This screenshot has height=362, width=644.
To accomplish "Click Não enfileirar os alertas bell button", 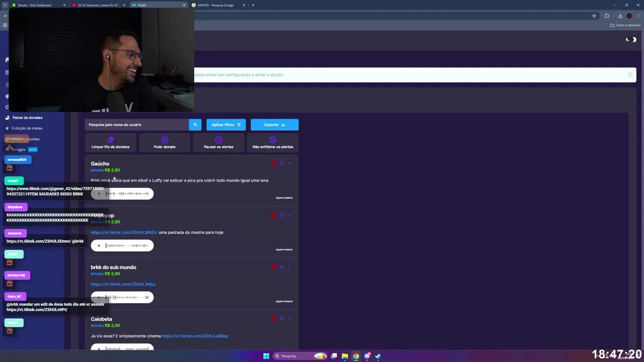I will (273, 143).
